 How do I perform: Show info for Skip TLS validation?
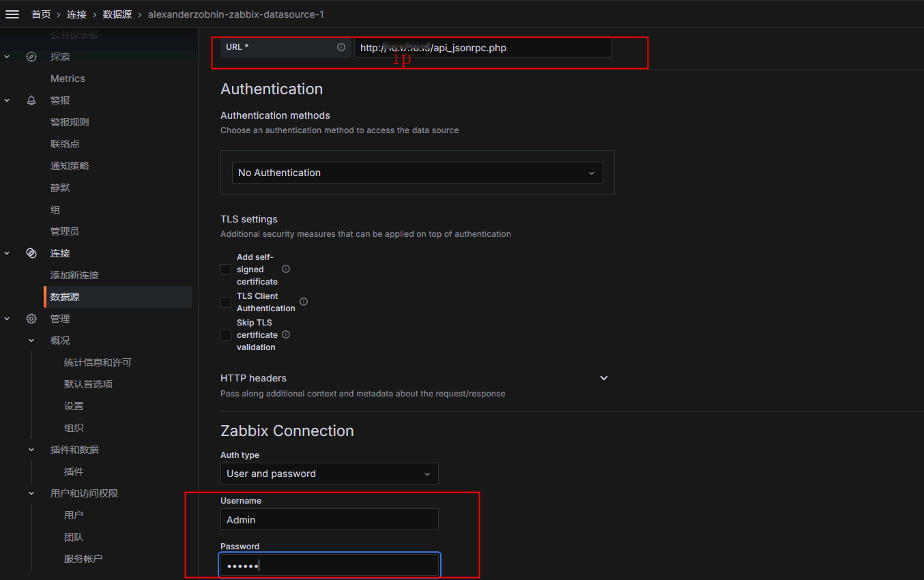286,334
